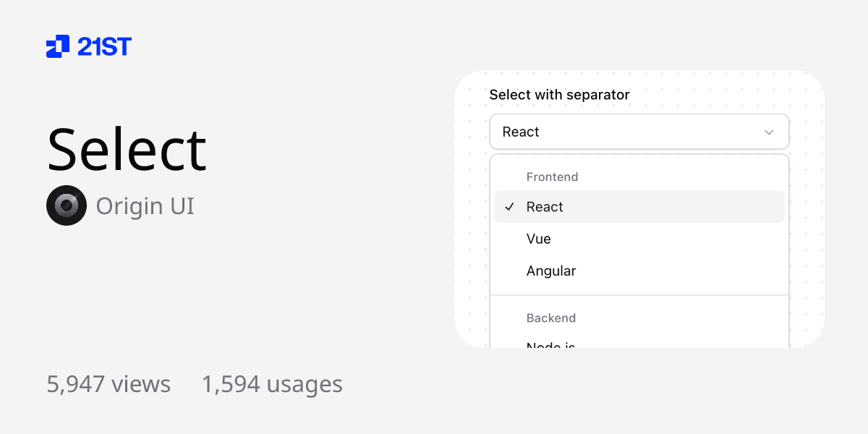Click the check icon marking the selected option
This screenshot has width=868, height=434.
(510, 207)
